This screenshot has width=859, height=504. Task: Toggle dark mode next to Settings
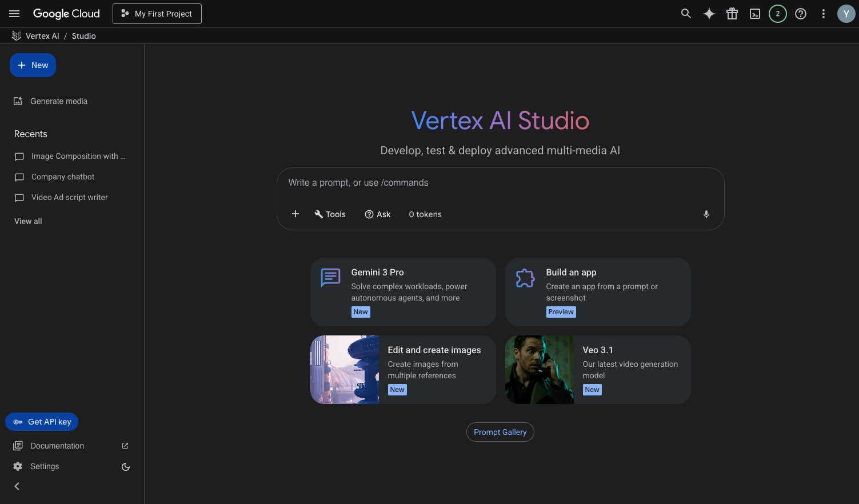[x=125, y=466]
